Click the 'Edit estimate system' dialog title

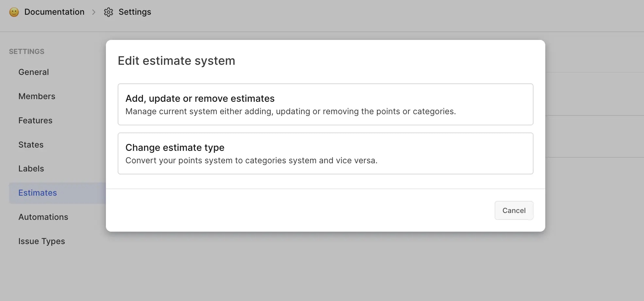tap(176, 61)
